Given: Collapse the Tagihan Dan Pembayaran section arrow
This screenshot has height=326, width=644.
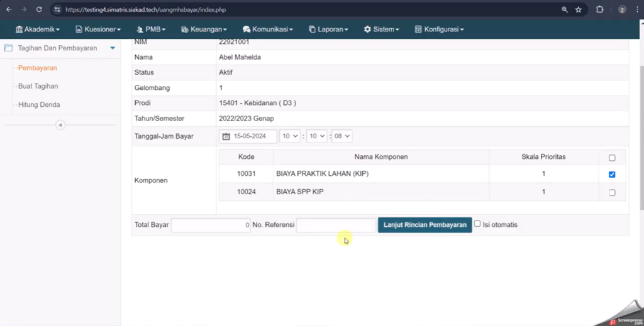Looking at the screenshot, I should (113, 48).
